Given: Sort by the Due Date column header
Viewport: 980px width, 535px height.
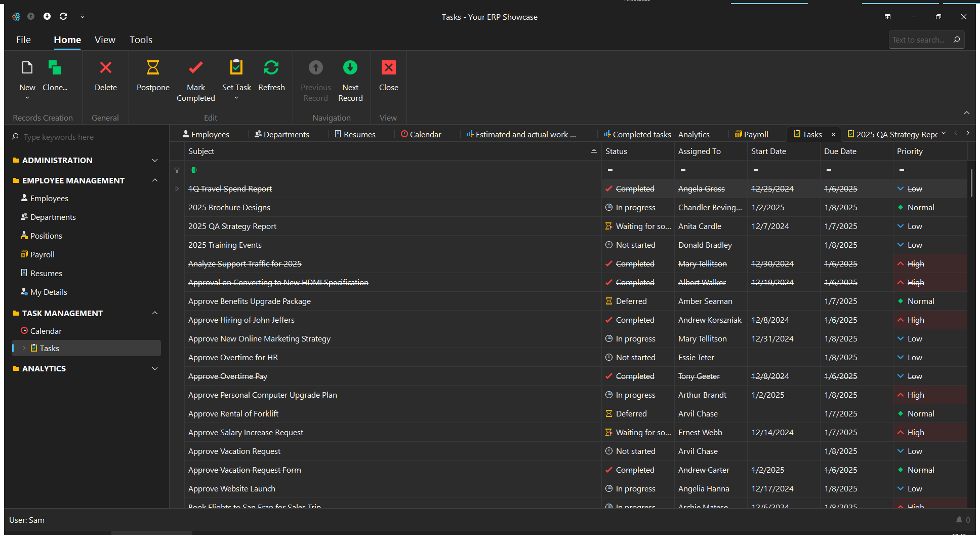Looking at the screenshot, I should pyautogui.click(x=840, y=151).
